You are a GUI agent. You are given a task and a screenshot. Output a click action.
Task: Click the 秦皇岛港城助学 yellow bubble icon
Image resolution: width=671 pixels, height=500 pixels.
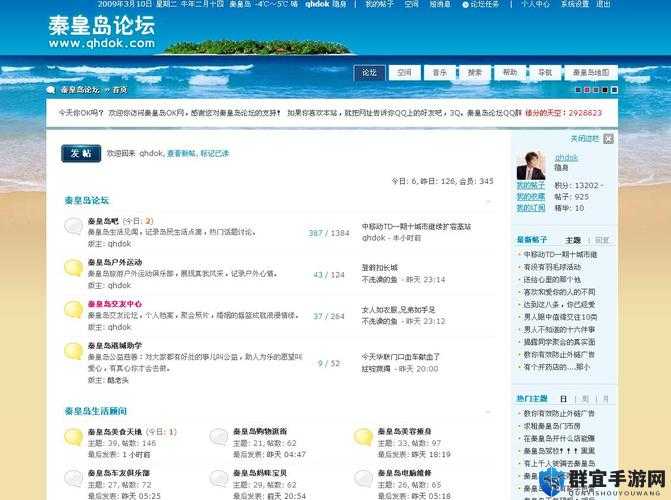73,351
